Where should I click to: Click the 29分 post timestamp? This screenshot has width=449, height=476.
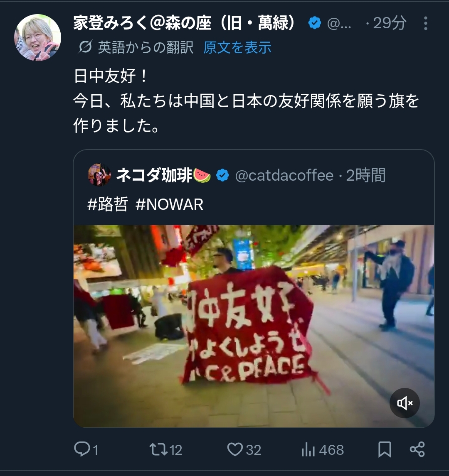pyautogui.click(x=390, y=23)
